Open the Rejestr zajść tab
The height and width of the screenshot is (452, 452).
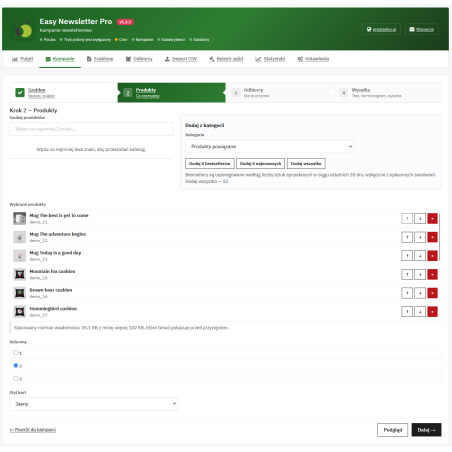(x=226, y=59)
